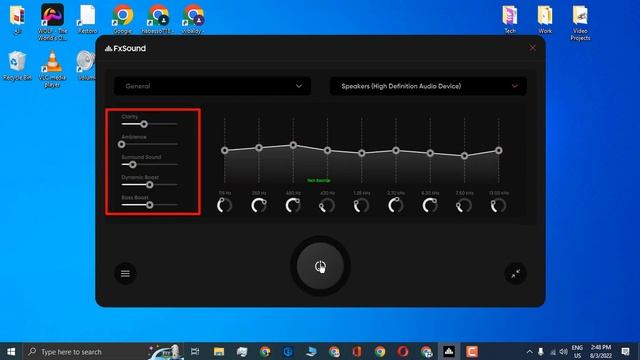The image size is (640, 360).
Task: Open the Office taskbar icon
Action: [x=357, y=351]
